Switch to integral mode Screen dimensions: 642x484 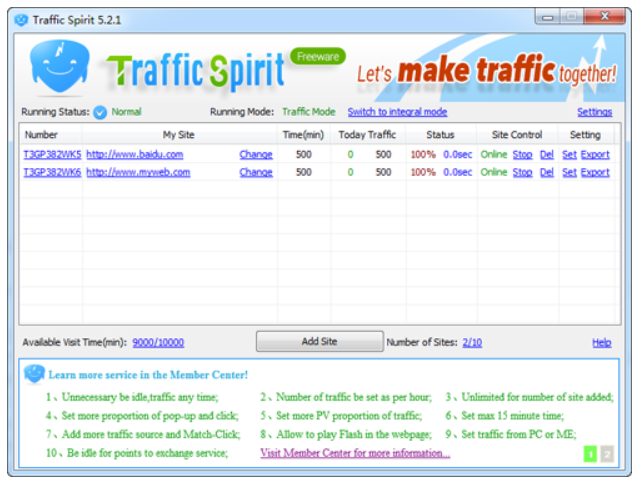click(x=397, y=112)
